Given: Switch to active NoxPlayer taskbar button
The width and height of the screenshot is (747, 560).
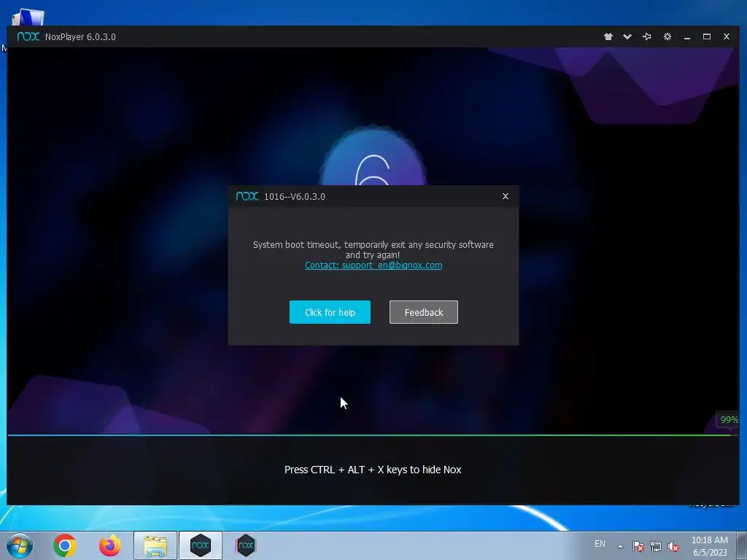Looking at the screenshot, I should pyautogui.click(x=201, y=545).
